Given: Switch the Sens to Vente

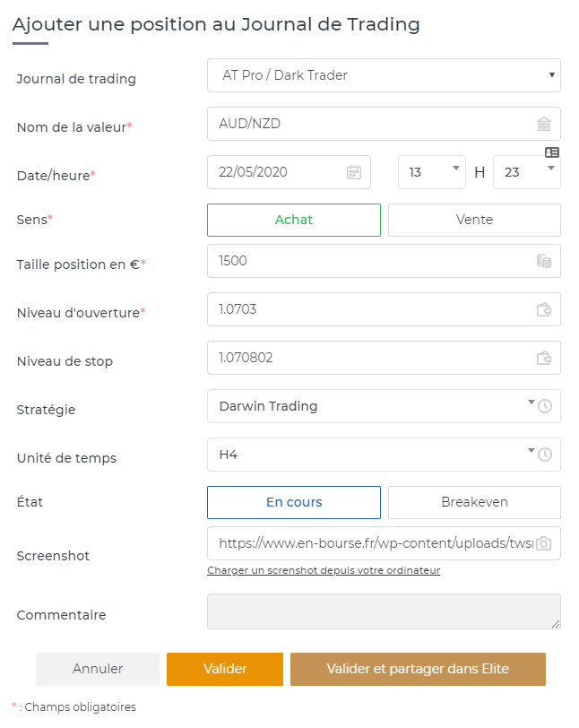Looking at the screenshot, I should 474,220.
